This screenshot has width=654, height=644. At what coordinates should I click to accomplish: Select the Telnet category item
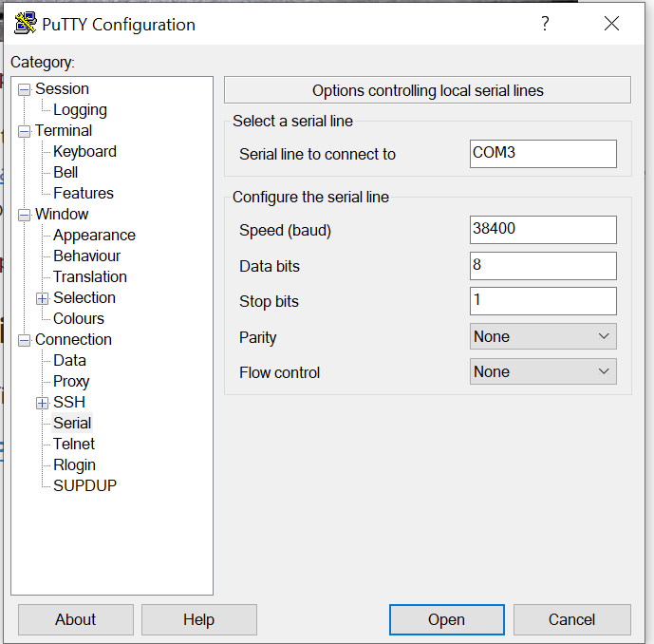74,444
